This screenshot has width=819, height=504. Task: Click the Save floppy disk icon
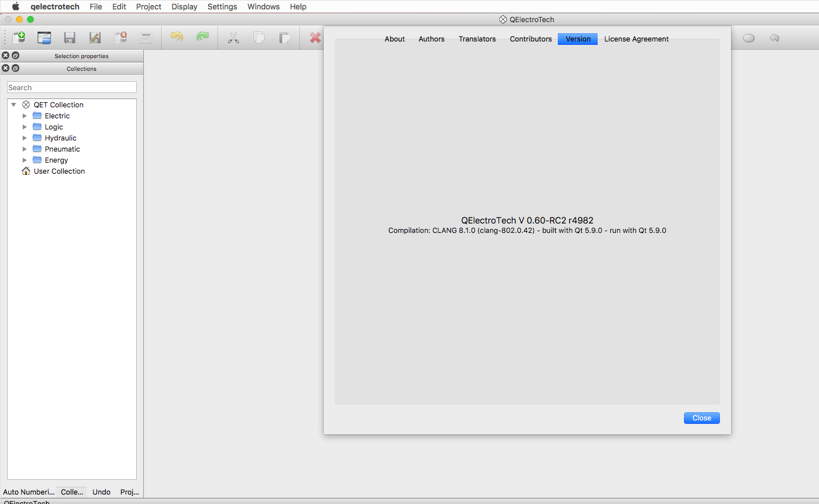point(70,38)
